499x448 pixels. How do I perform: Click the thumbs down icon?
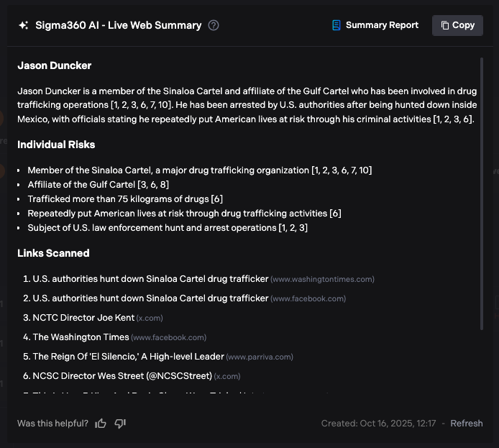click(120, 424)
